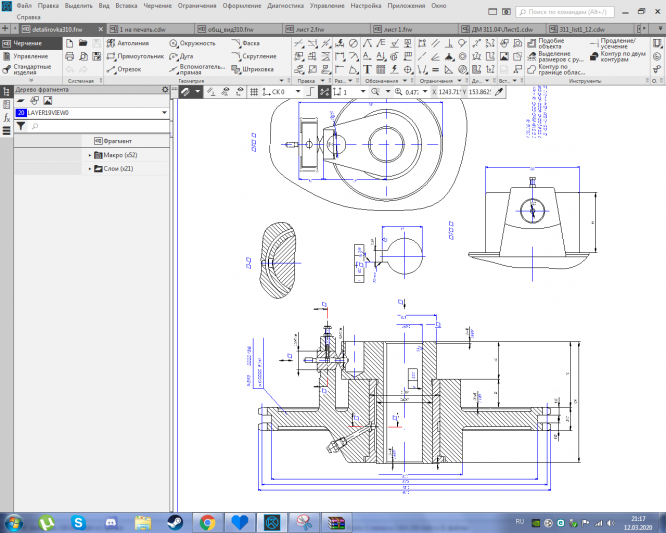
Task: Open settings gear in Дерево фрагмента panel
Action: (x=164, y=90)
